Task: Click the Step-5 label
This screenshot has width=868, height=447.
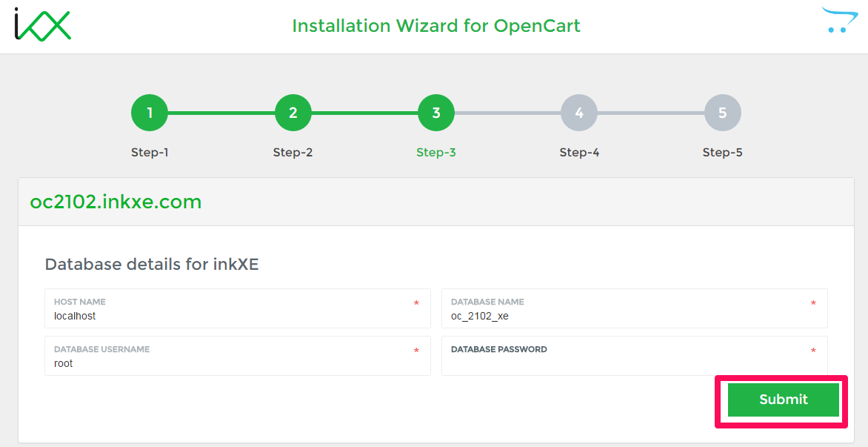Action: click(722, 152)
